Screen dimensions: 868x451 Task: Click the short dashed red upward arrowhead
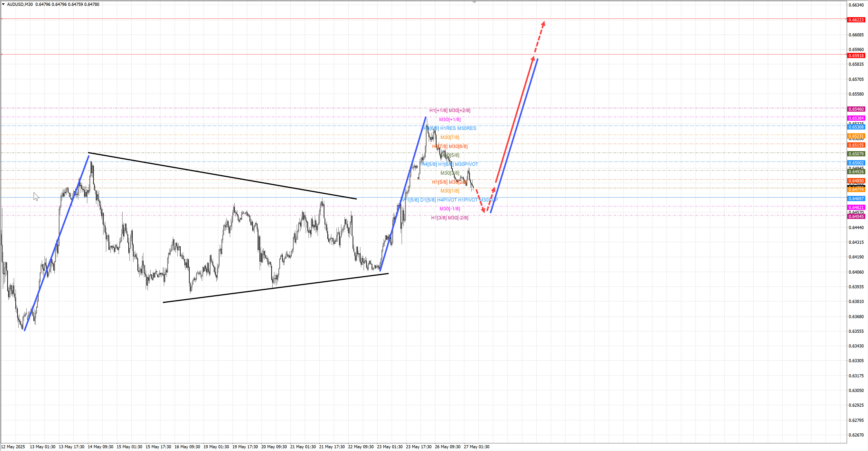(x=494, y=190)
